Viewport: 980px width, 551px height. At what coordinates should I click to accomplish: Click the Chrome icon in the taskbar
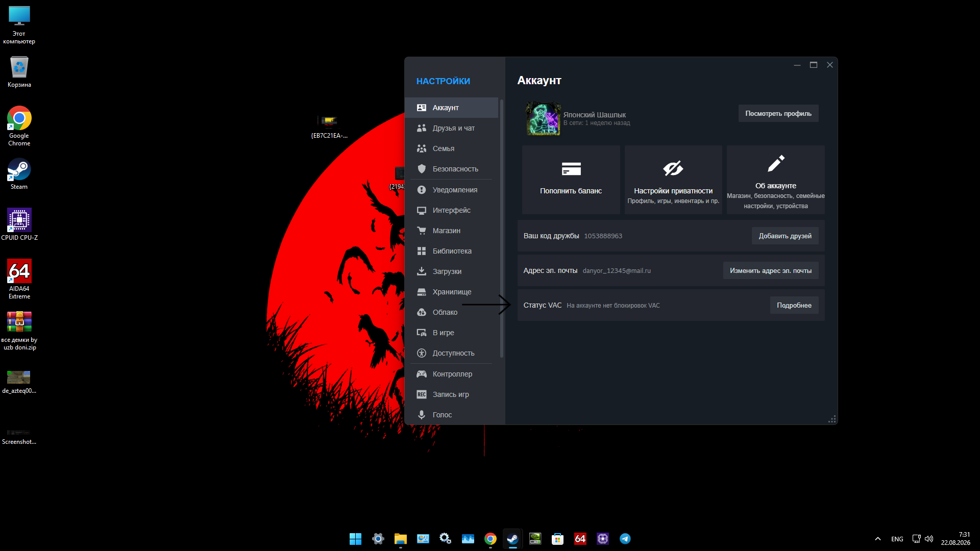[491, 539]
